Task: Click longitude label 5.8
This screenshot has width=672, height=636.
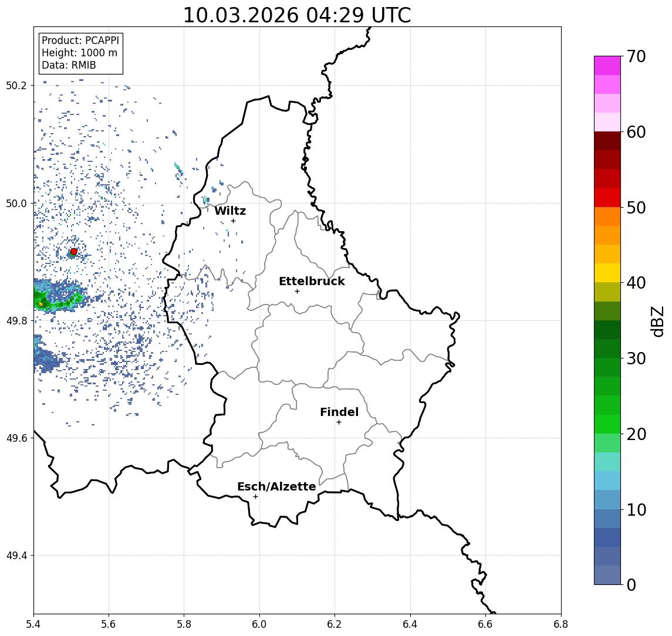Action: [184, 624]
